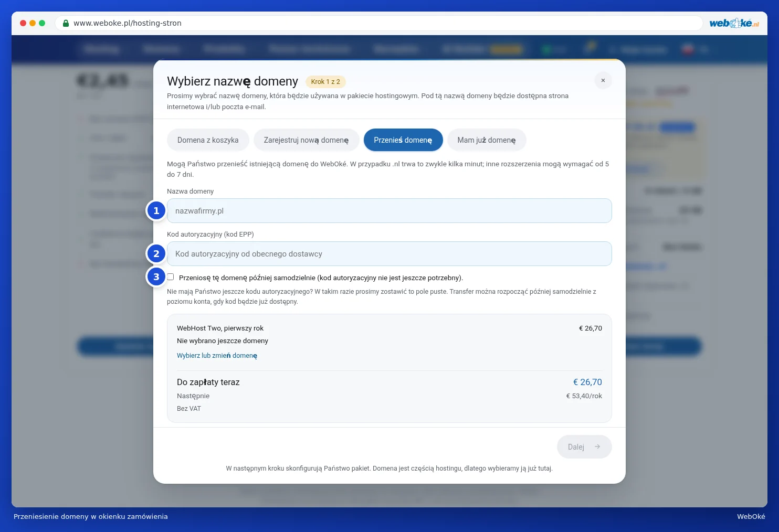The image size is (779, 532).
Task: Click the Kod autoryzacyjny (kod EPP) field
Action: pos(389,253)
